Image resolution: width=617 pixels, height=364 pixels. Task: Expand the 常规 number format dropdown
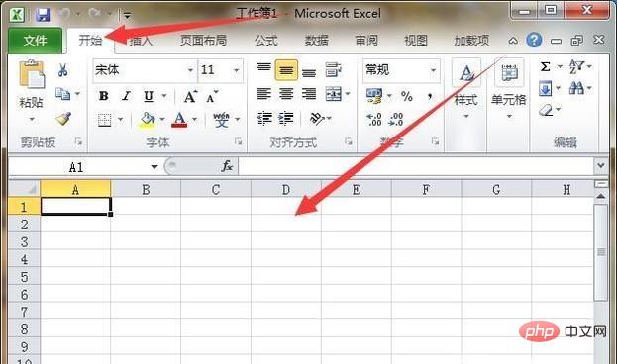tap(433, 70)
